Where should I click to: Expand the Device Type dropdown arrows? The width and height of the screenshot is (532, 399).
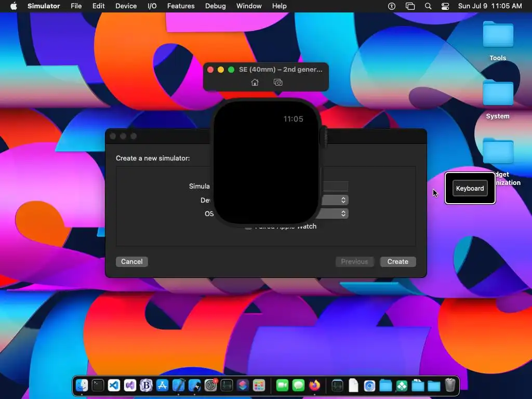click(343, 200)
